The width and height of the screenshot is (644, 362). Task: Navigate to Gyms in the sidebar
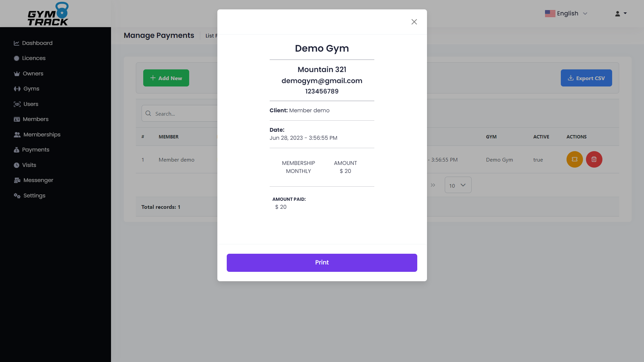pos(31,88)
